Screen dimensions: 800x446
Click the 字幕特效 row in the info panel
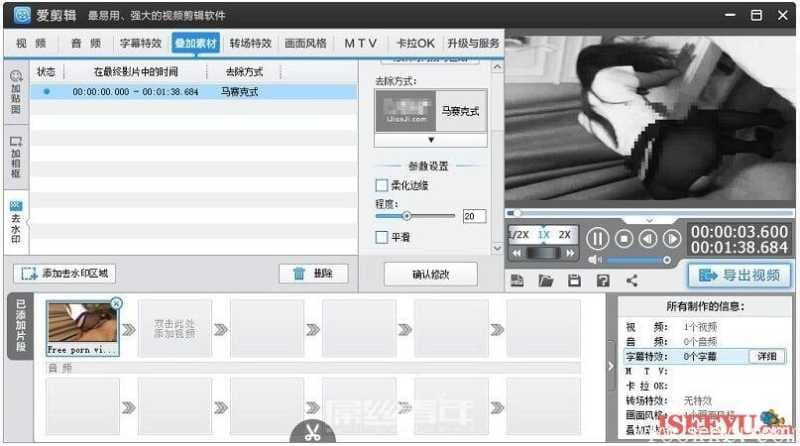[x=706, y=356]
